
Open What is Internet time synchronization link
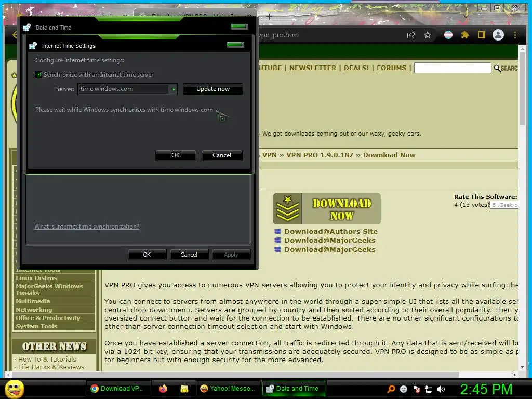87,227
